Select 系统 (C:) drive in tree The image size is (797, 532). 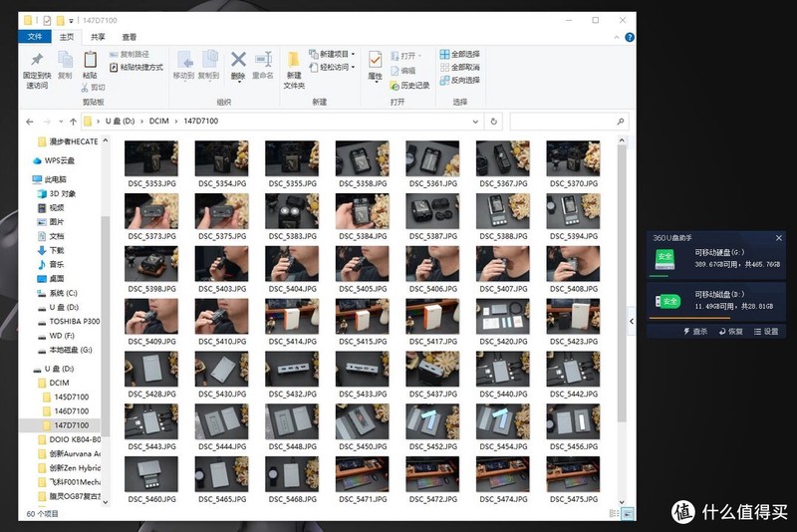coord(63,293)
